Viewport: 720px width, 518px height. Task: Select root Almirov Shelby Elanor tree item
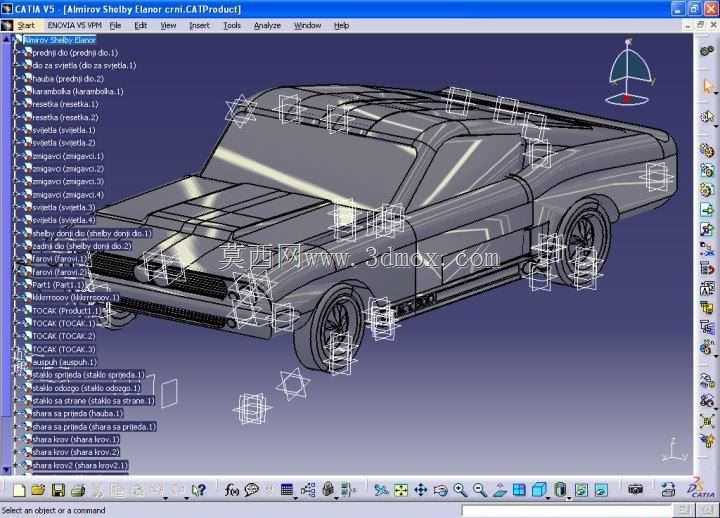click(60, 40)
